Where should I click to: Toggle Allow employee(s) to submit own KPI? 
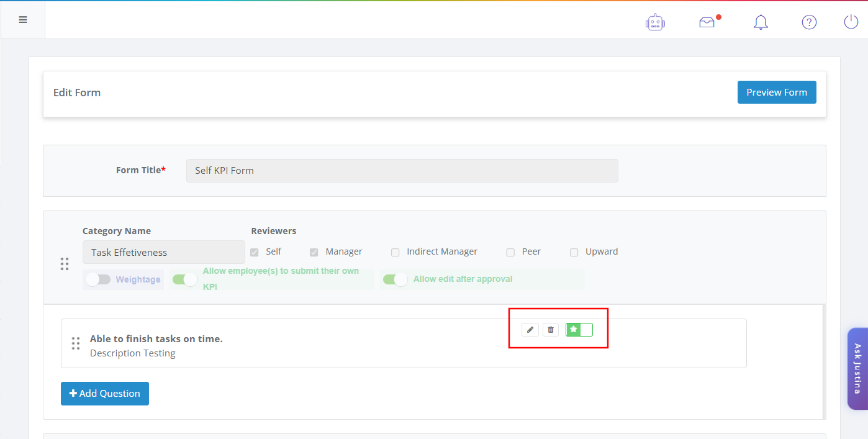[x=184, y=279]
